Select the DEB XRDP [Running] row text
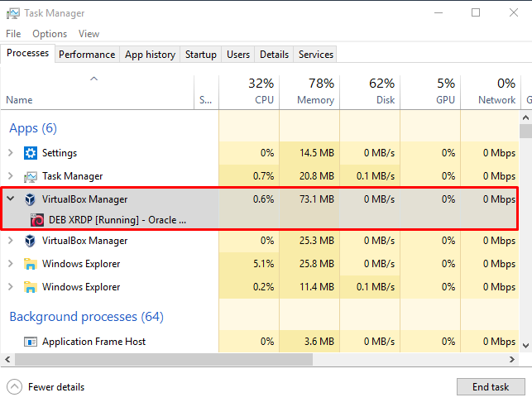532x407 pixels. pos(117,220)
